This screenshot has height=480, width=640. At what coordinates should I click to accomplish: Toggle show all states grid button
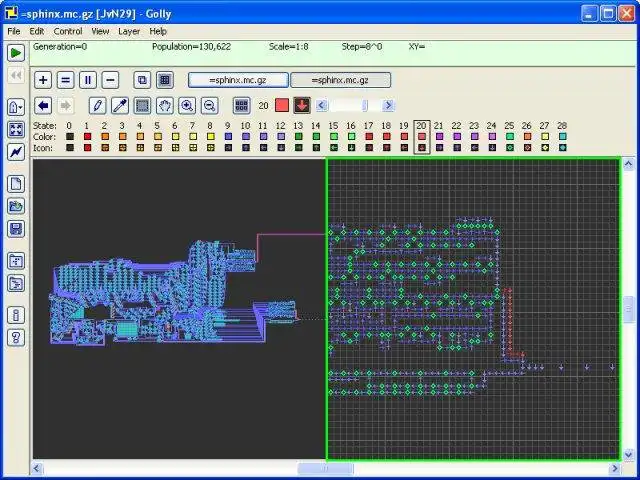coord(241,105)
